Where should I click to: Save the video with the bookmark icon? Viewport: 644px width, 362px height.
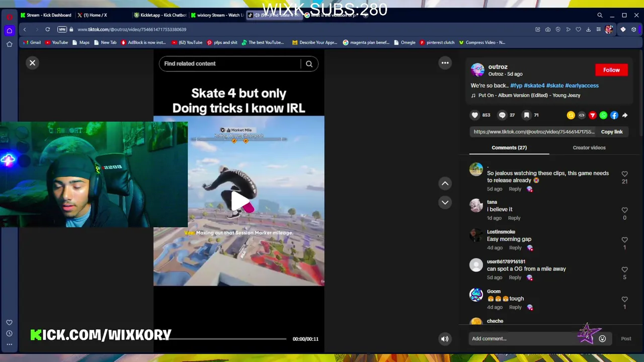526,115
